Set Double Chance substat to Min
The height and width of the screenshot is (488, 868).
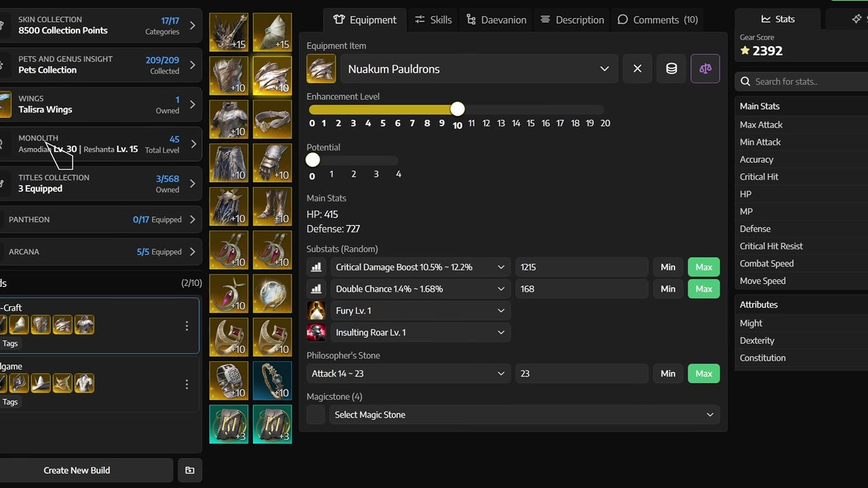tap(668, 289)
